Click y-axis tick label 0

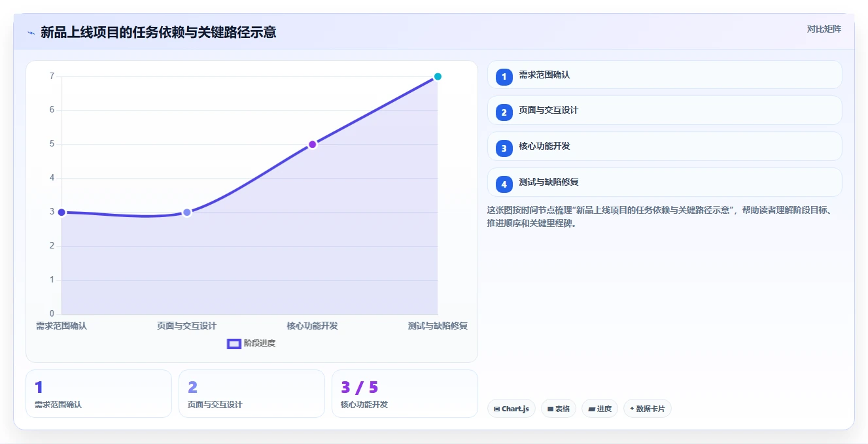[x=52, y=314]
